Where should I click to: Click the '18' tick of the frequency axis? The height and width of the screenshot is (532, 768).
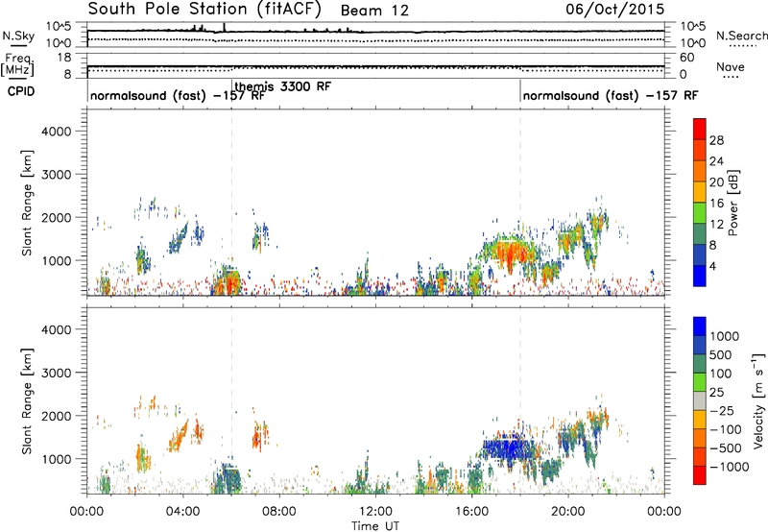tap(64, 57)
